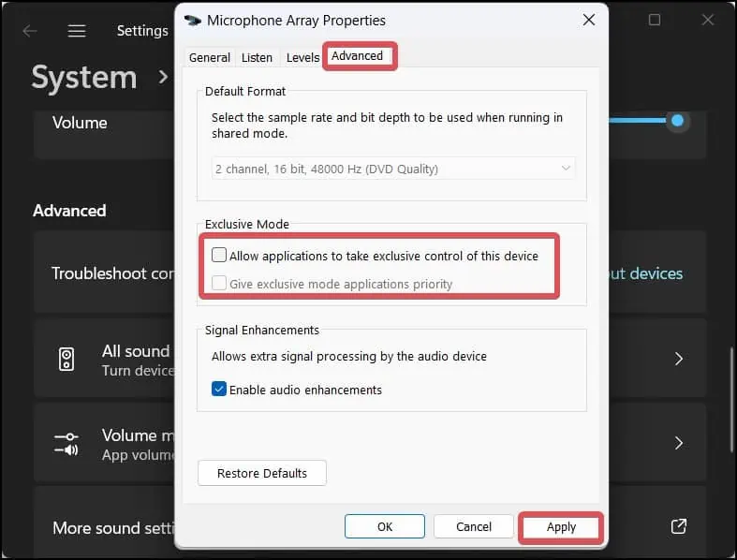The width and height of the screenshot is (737, 560).
Task: Switch to the General tab
Action: (x=210, y=57)
